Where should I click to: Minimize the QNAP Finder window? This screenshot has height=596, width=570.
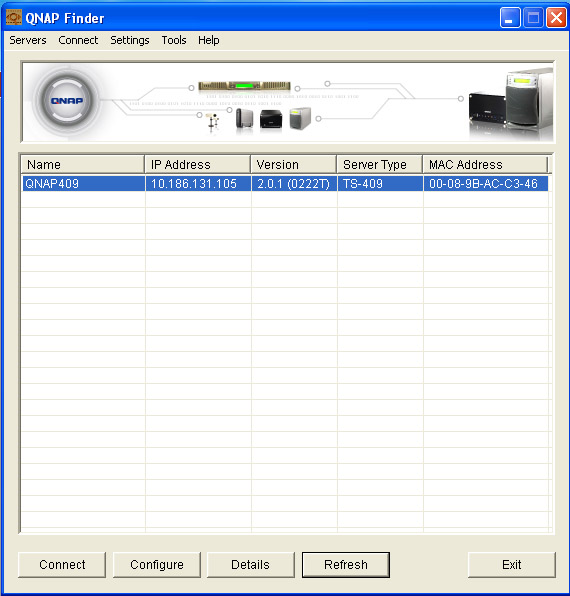pos(510,17)
